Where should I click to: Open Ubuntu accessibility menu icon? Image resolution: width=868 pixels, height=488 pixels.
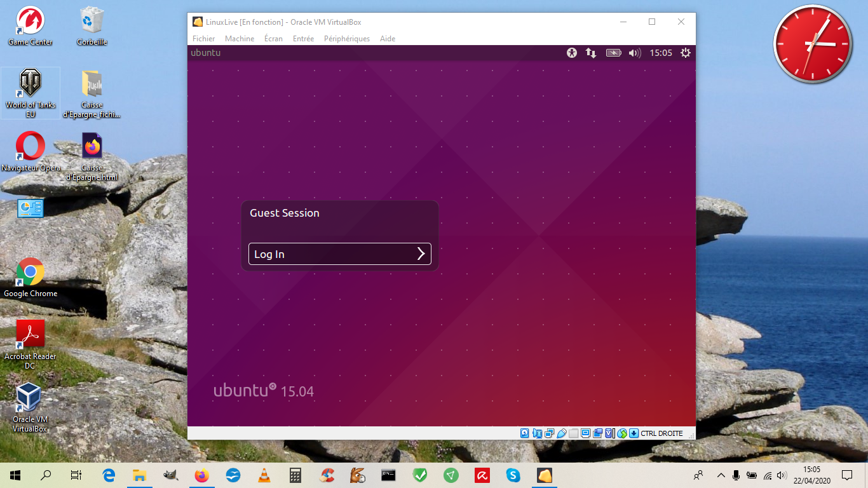(x=572, y=53)
